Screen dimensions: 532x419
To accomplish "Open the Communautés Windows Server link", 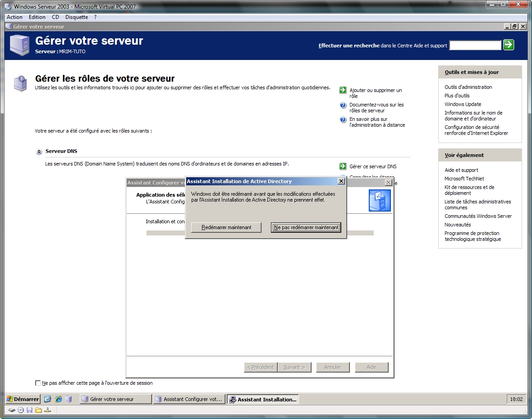I will [x=478, y=216].
